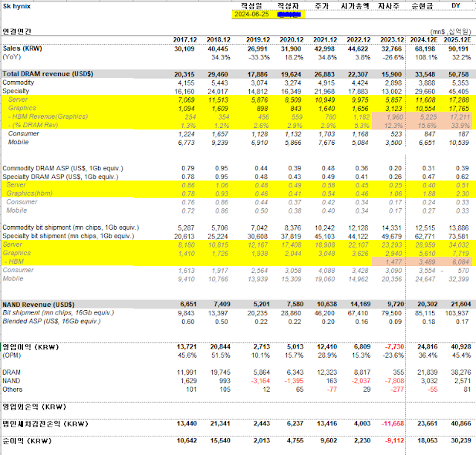Click the (YoY) row label

click(12, 57)
